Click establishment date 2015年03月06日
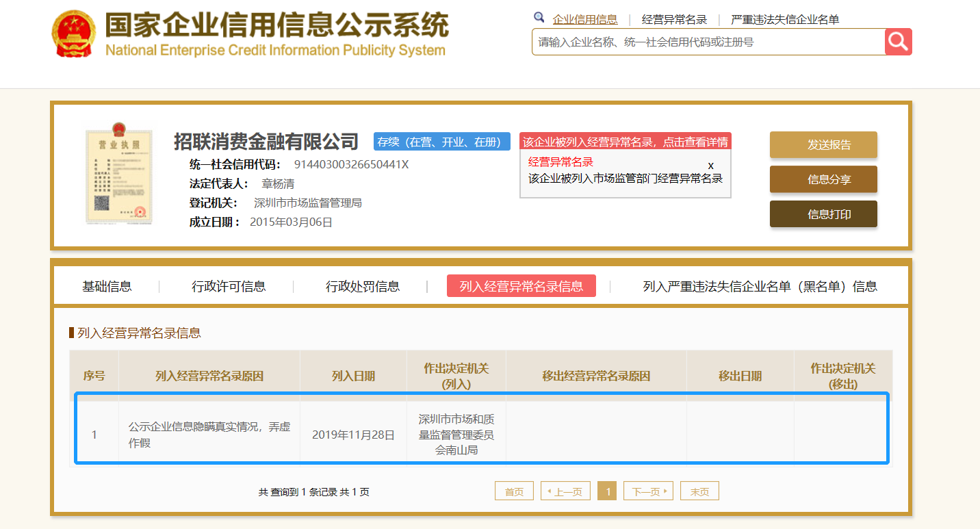The image size is (980, 529). coord(291,222)
